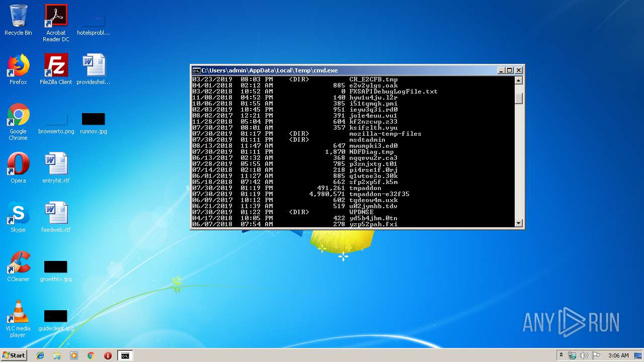The image size is (644, 362).
Task: Activate cmd.exe taskbar button
Action: (125, 355)
